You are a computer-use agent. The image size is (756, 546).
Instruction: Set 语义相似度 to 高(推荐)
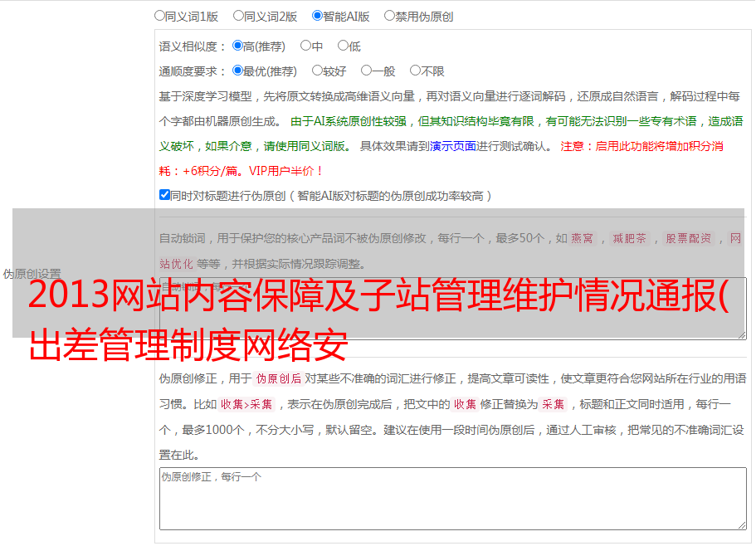pyautogui.click(x=237, y=46)
